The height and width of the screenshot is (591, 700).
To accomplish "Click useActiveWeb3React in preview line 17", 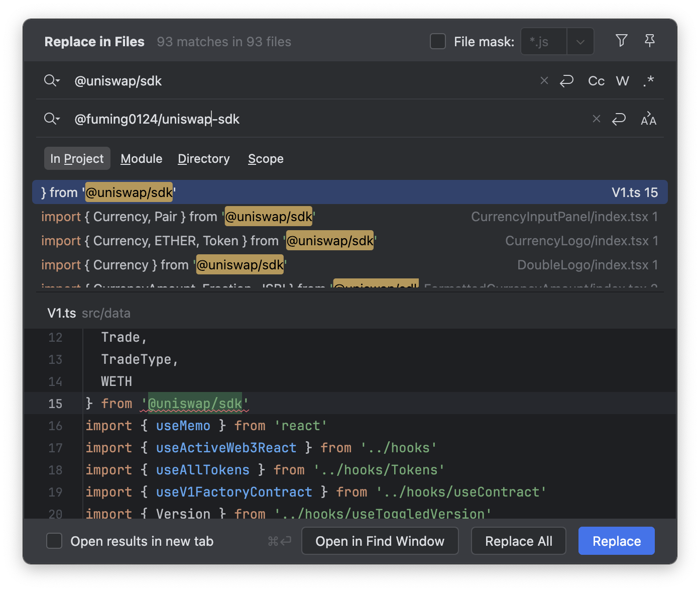I will point(226,448).
